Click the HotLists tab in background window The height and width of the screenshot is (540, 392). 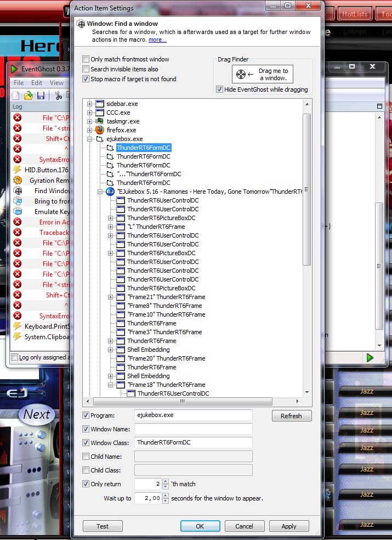(355, 14)
